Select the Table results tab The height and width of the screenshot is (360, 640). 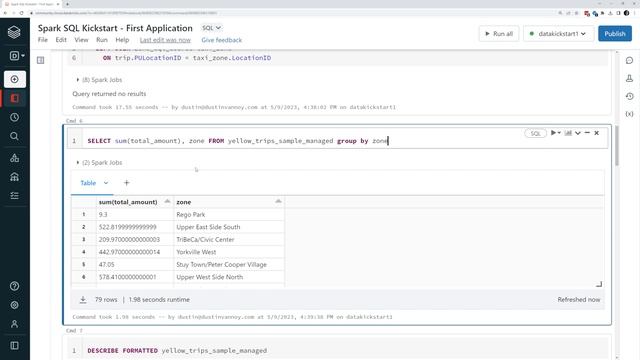tap(88, 183)
